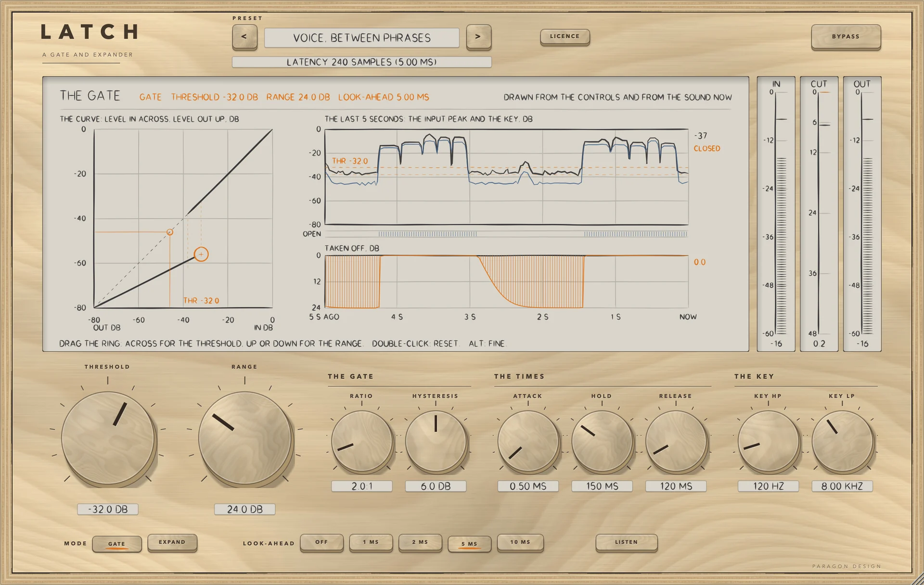Go to the next preset with the right arrow

[478, 37]
